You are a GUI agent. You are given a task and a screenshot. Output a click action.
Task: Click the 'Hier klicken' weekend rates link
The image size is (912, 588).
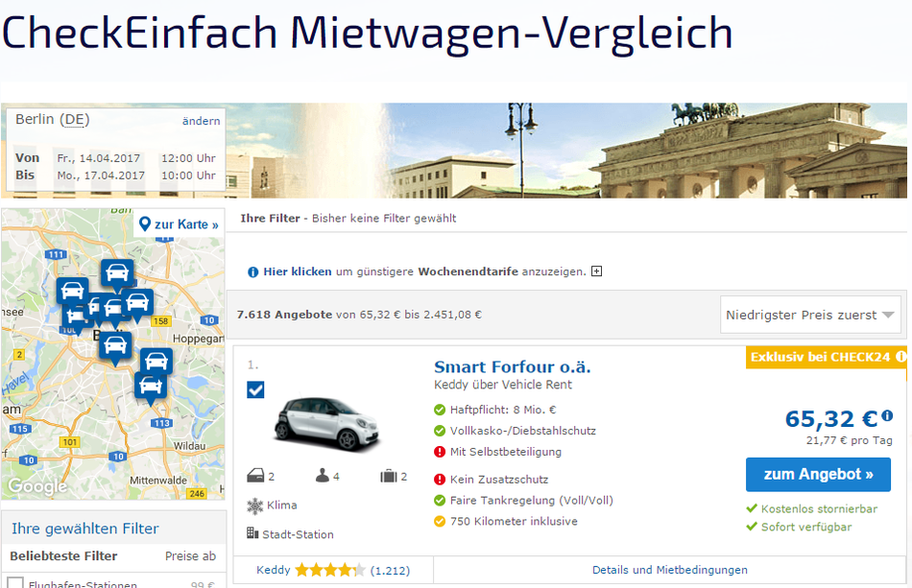298,271
